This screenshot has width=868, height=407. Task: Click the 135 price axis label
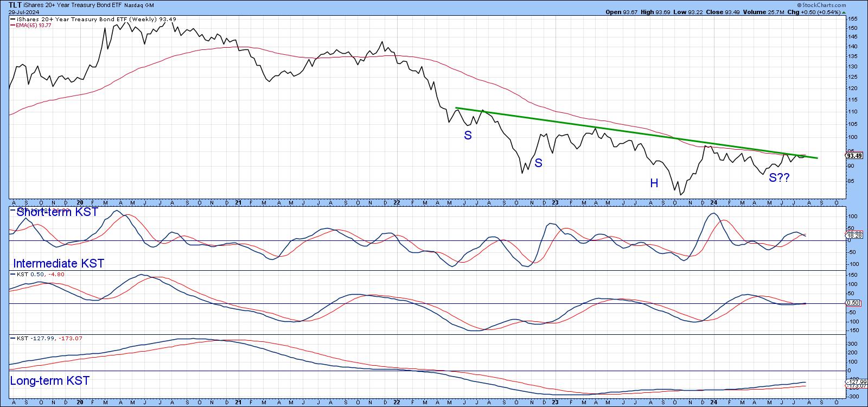852,57
